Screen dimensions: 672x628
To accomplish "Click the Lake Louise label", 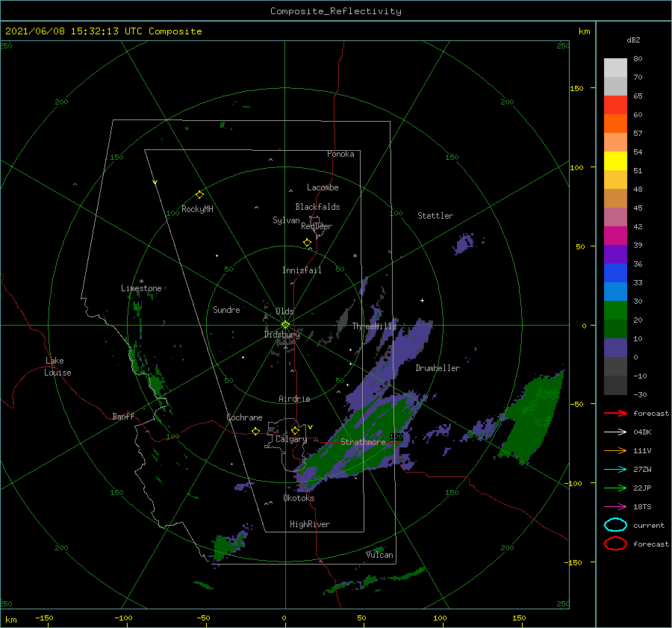I will [57, 367].
